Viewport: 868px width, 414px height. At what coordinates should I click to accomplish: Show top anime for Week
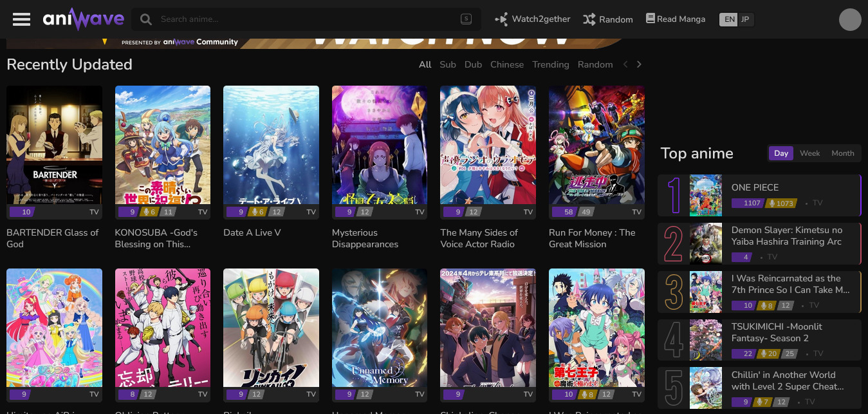click(809, 153)
